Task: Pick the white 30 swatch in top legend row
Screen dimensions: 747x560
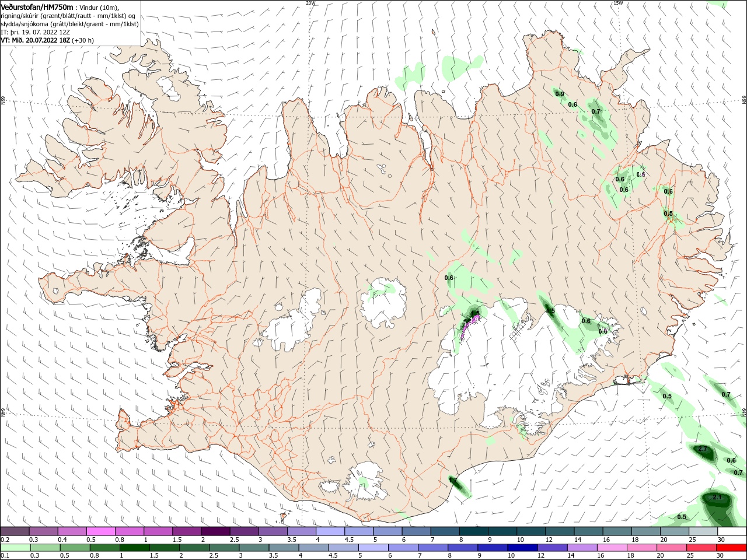Action: click(732, 531)
